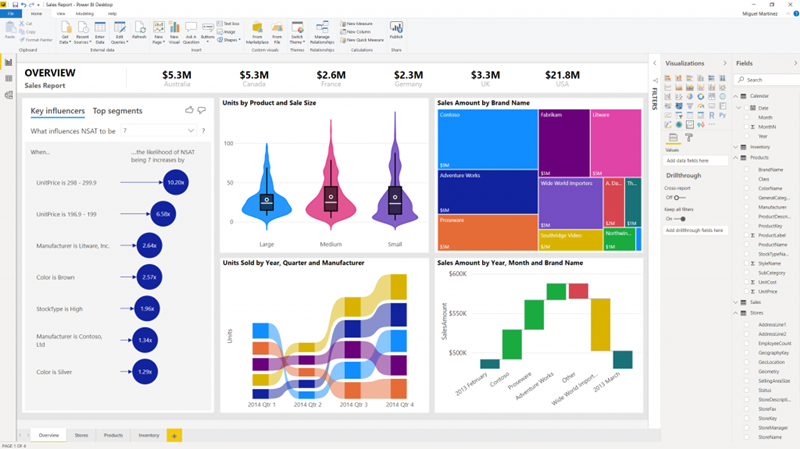Viewport: 800px width, 449px height.
Task: Insert a Python visual from Visualizations pane
Action: pos(721,115)
